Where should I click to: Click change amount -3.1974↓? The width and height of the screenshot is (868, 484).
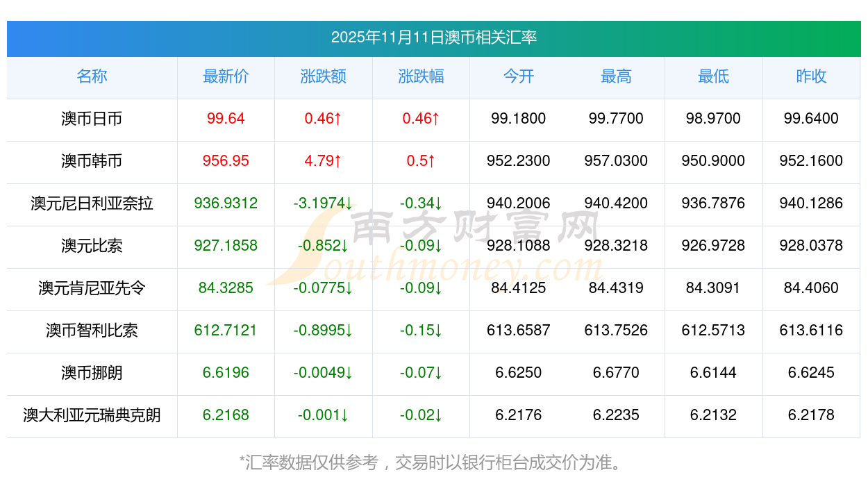tap(324, 203)
